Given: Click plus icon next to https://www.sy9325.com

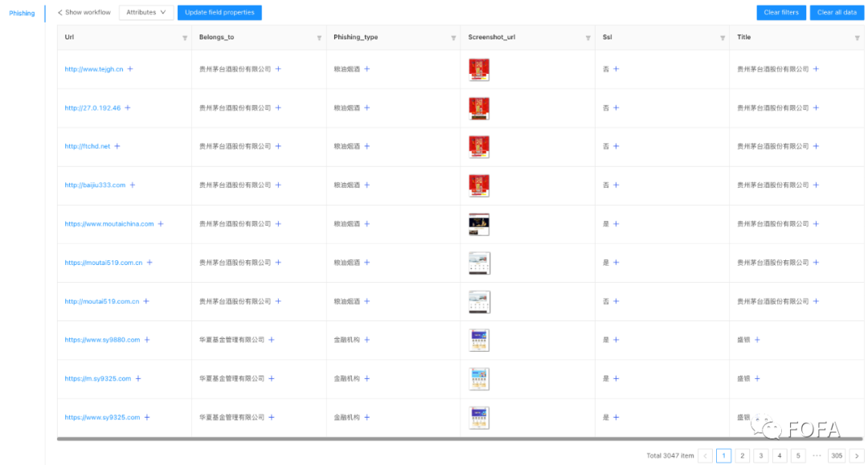Looking at the screenshot, I should [147, 418].
